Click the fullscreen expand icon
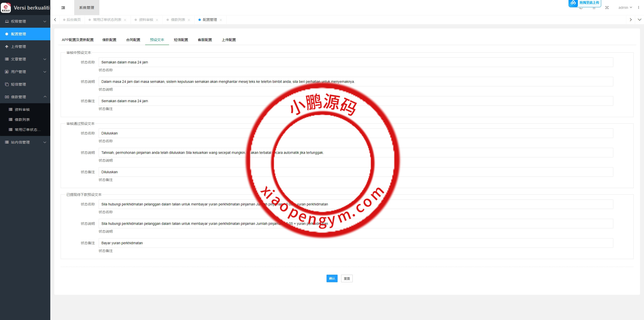This screenshot has width=644, height=320. 607,8
